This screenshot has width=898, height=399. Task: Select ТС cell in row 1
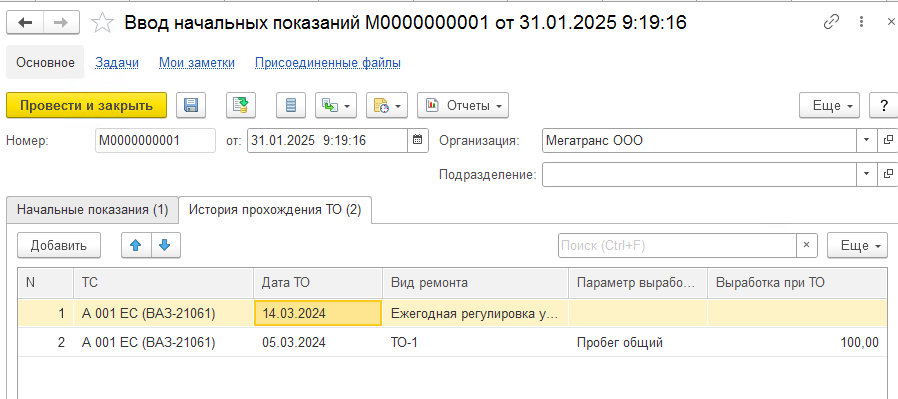pyautogui.click(x=164, y=313)
